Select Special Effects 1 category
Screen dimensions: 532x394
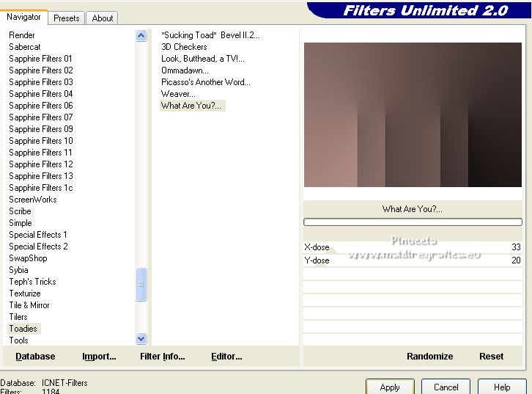coord(38,235)
